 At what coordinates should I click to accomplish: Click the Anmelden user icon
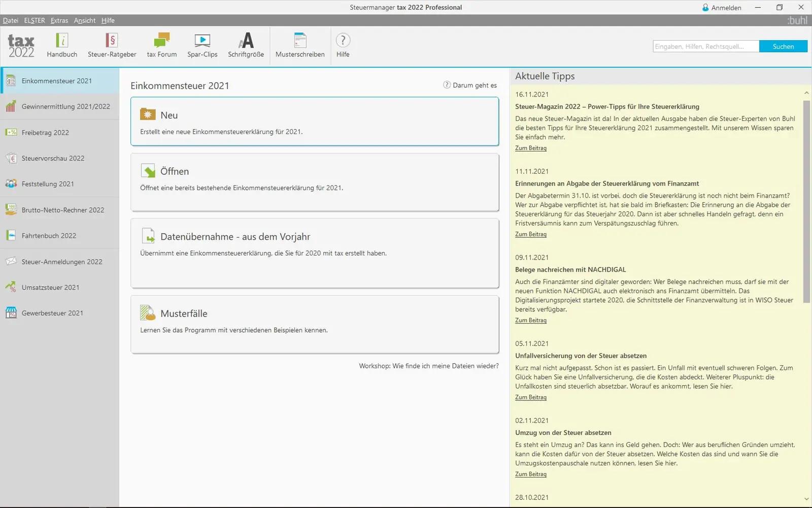705,8
